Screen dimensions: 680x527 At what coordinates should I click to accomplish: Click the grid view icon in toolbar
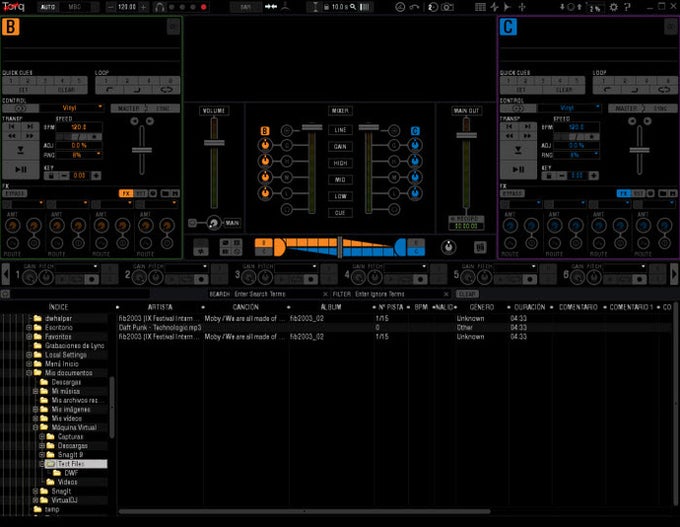tap(480, 7)
